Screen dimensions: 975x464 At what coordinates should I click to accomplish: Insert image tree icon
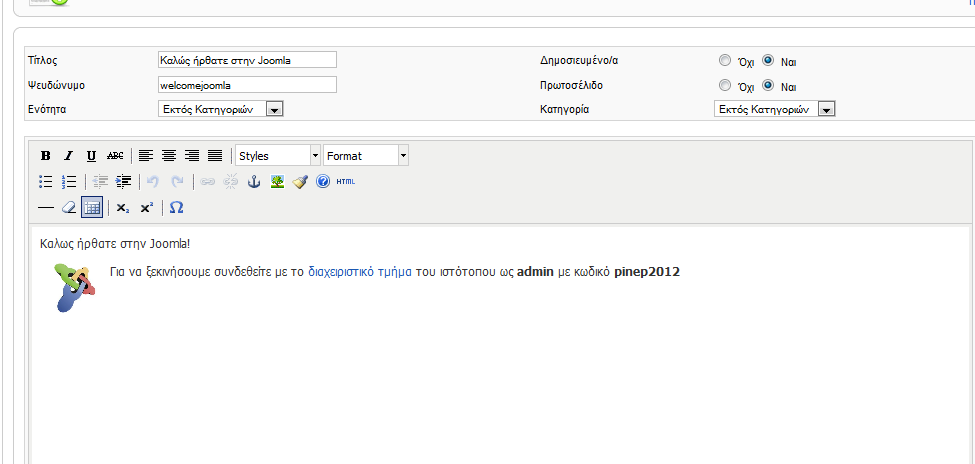(277, 182)
